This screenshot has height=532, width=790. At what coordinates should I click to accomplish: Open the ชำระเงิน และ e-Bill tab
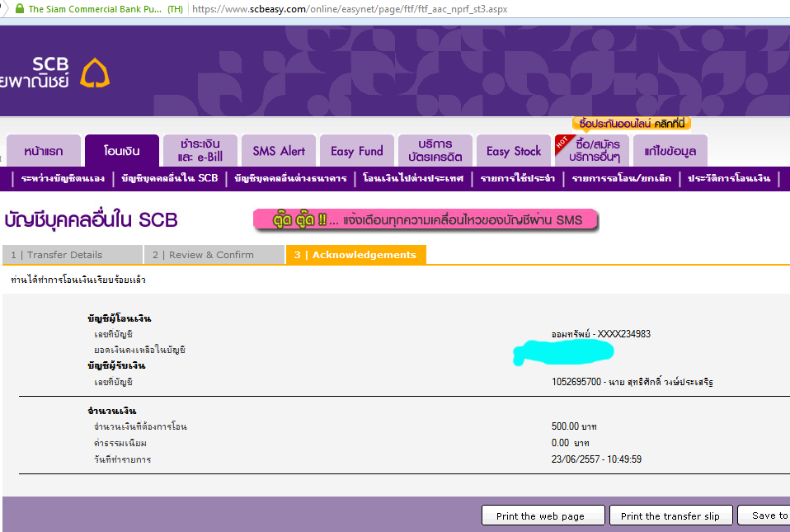[x=200, y=151]
